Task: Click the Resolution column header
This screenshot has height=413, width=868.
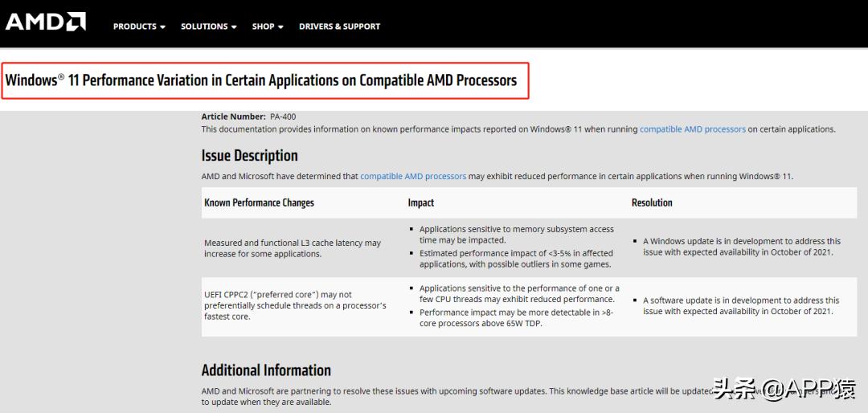Action: (652, 202)
